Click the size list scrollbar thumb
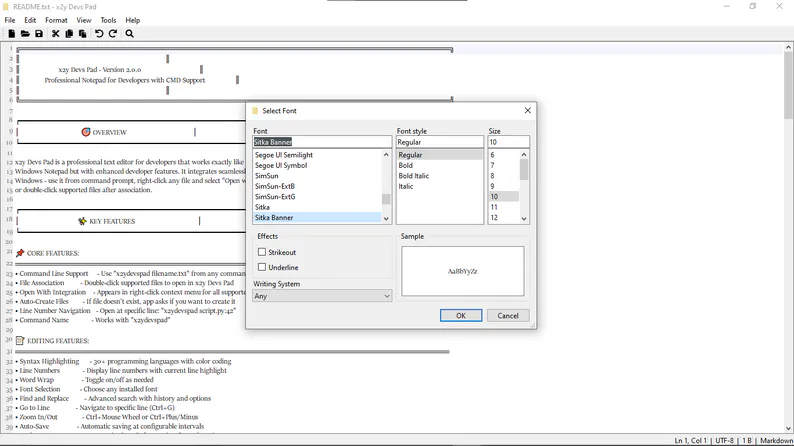Screen dimensions: 794x446 524,170
